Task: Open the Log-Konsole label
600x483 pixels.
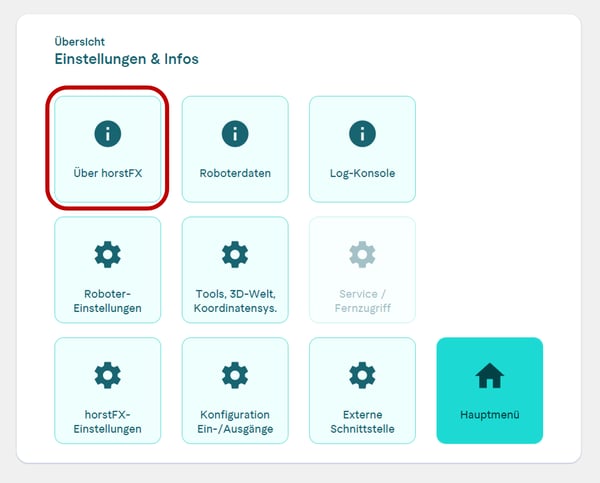Action: pos(362,173)
